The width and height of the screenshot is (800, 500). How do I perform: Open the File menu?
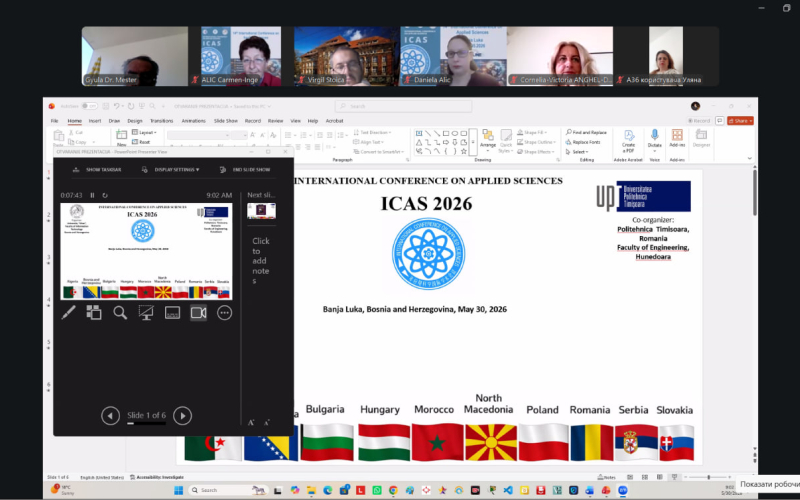pos(55,121)
